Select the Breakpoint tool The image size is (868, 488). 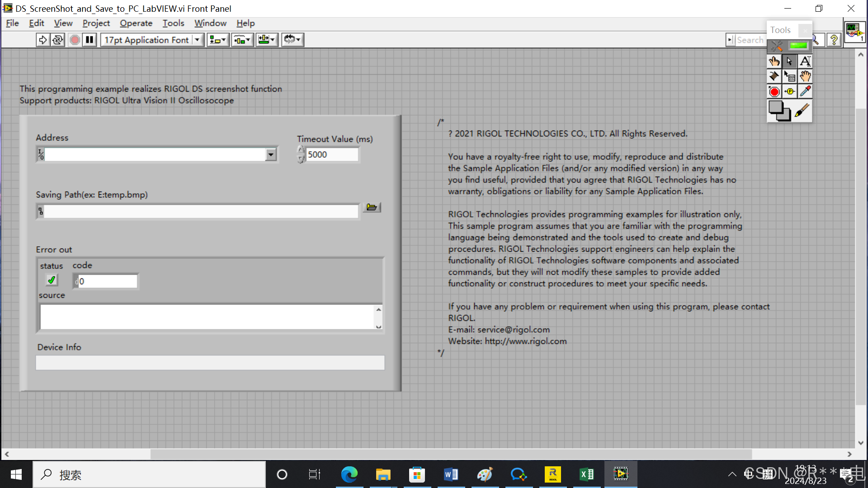(x=774, y=92)
